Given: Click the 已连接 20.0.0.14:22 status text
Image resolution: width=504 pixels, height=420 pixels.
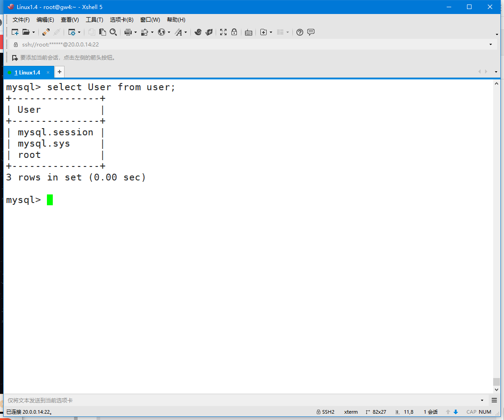Looking at the screenshot, I should (30, 412).
